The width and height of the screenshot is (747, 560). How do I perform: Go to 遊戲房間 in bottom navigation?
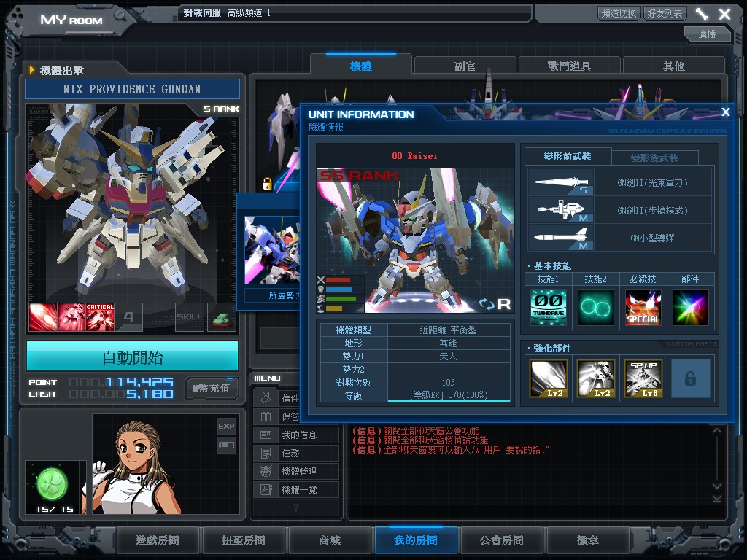[158, 540]
